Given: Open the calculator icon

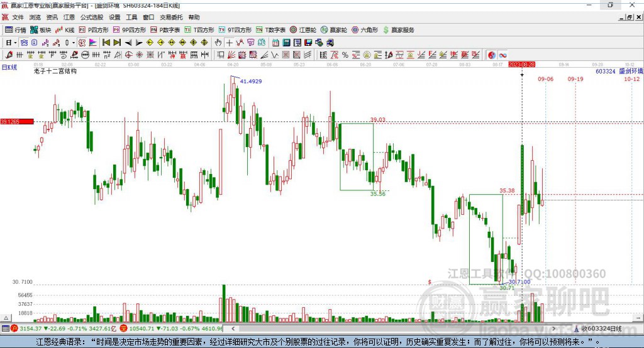Looking at the screenshot, I should coord(286,43).
